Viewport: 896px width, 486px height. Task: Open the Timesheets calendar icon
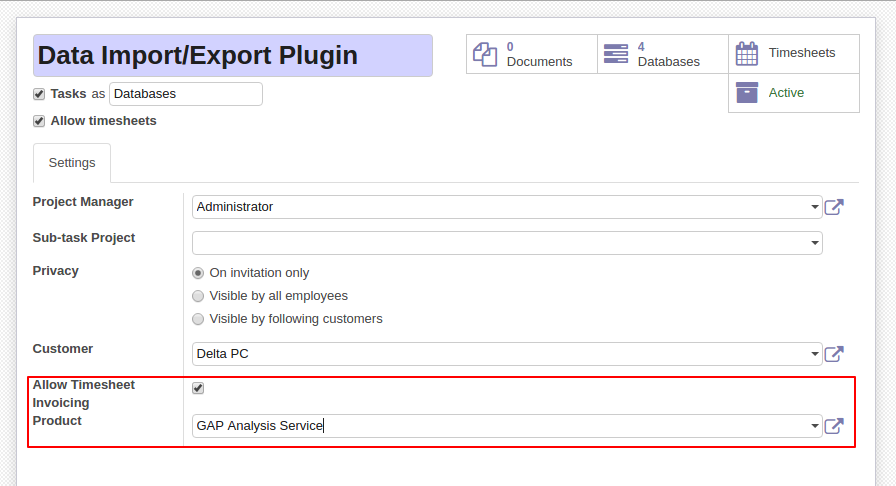pyautogui.click(x=747, y=53)
